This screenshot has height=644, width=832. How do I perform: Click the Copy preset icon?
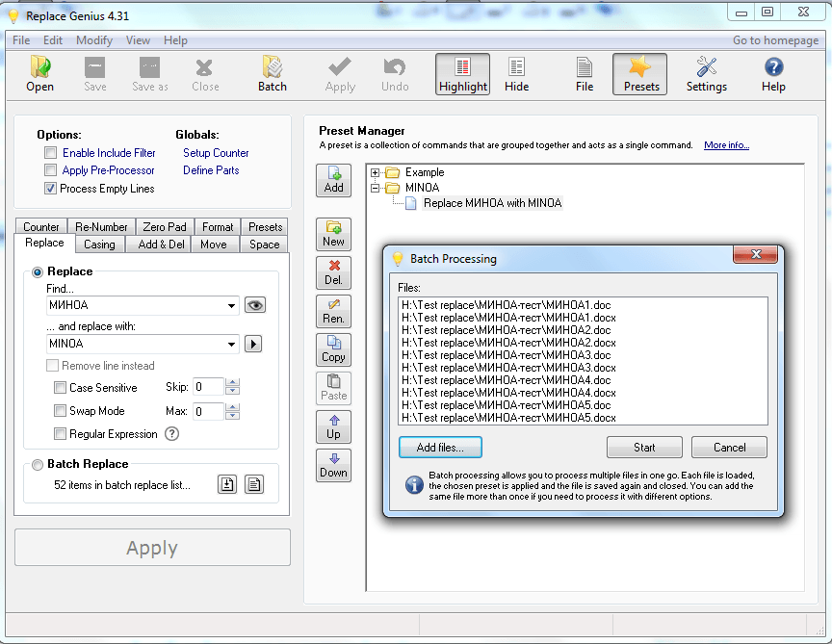334,348
